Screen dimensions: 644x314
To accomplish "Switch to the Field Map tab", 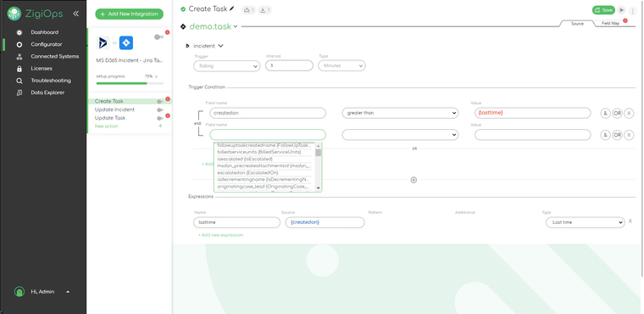I will tap(610, 24).
